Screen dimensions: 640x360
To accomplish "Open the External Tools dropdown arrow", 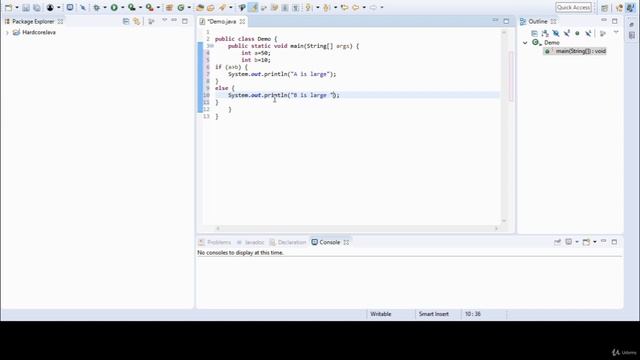I will (158, 7).
